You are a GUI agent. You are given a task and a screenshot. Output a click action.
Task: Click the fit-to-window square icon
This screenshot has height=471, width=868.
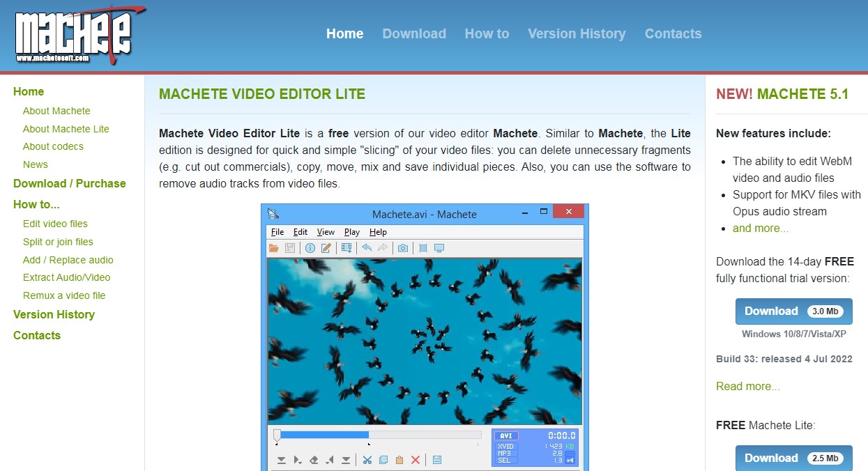(x=422, y=248)
